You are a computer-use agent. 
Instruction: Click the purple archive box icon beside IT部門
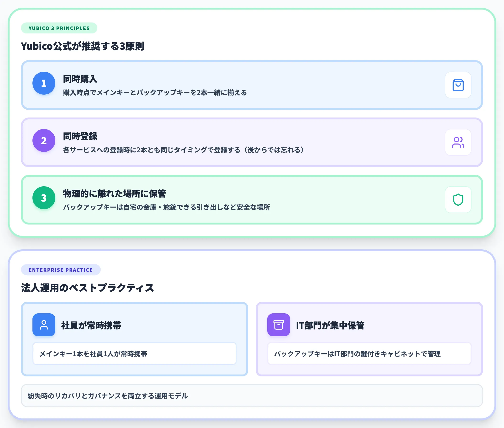pyautogui.click(x=278, y=325)
